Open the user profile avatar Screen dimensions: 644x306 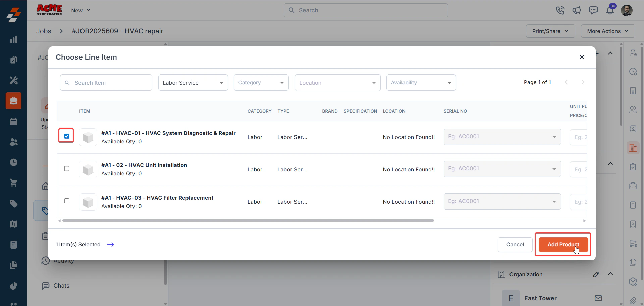[627, 10]
